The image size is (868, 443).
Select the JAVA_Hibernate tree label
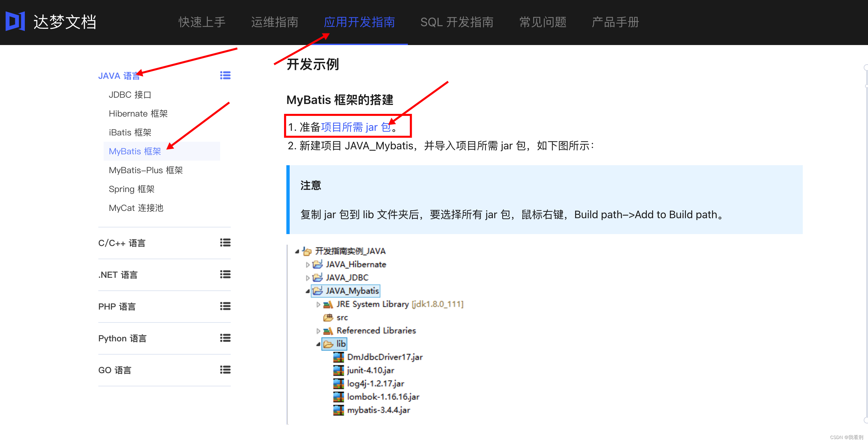tap(356, 264)
